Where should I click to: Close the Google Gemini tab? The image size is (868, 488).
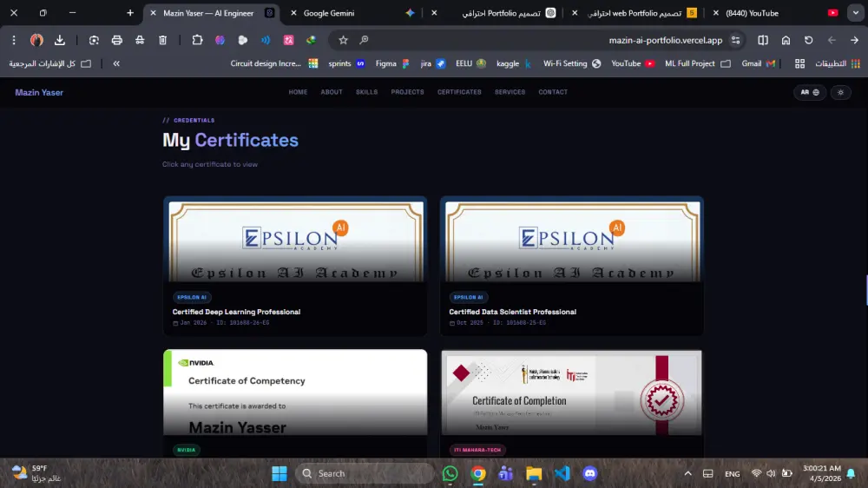(x=293, y=13)
